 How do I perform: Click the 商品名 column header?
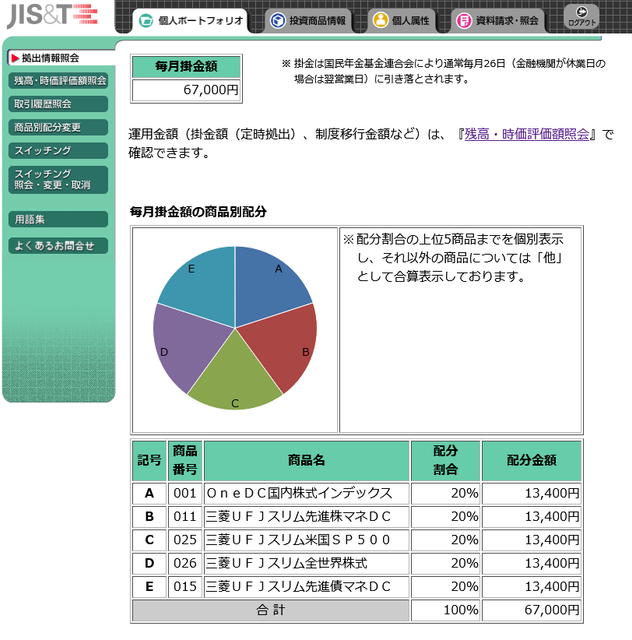[x=307, y=460]
